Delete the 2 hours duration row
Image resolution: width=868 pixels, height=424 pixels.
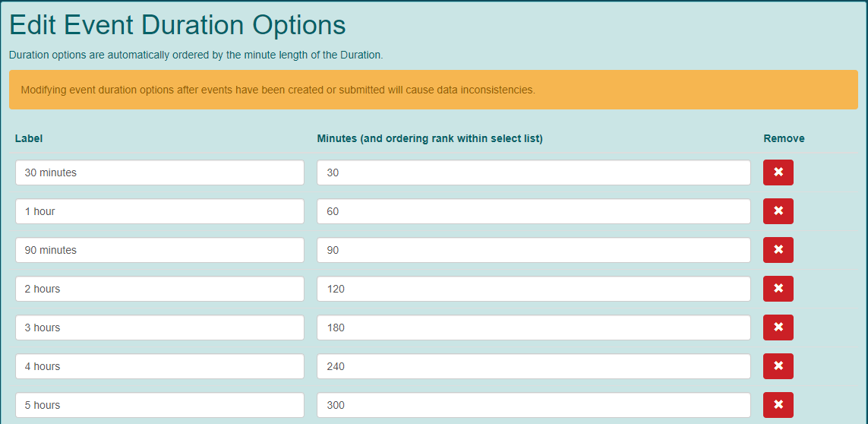(778, 289)
